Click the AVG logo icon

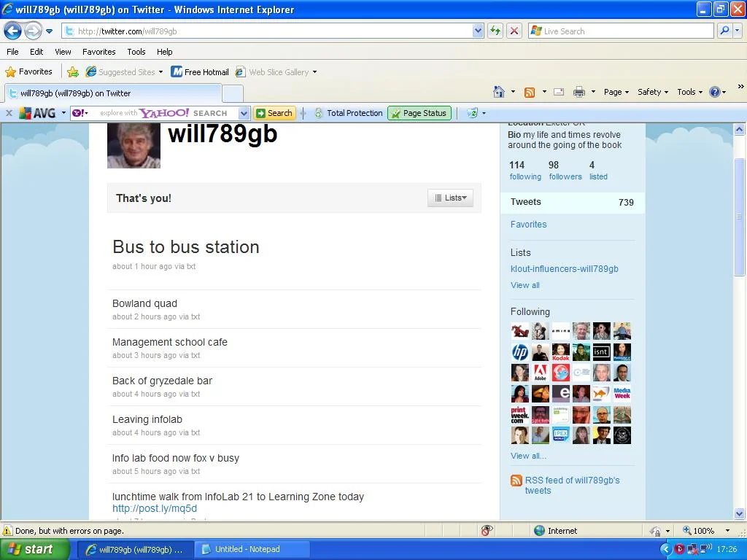[x=37, y=113]
